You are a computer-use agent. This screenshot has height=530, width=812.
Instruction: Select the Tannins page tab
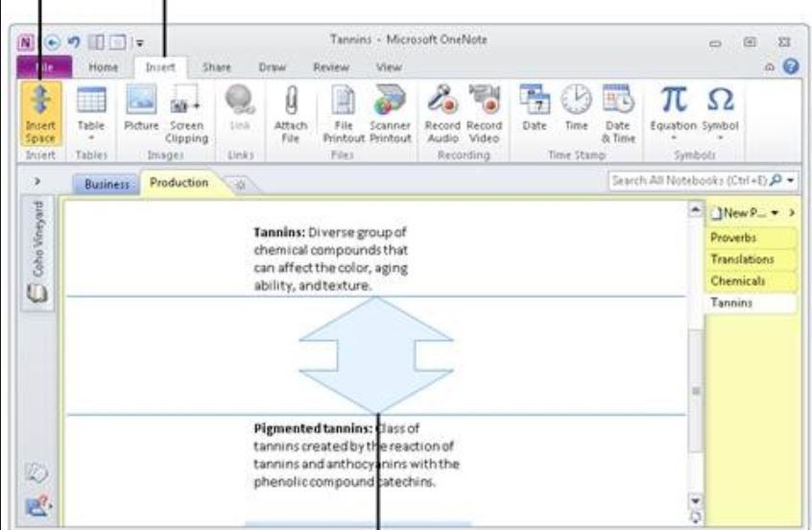(750, 302)
